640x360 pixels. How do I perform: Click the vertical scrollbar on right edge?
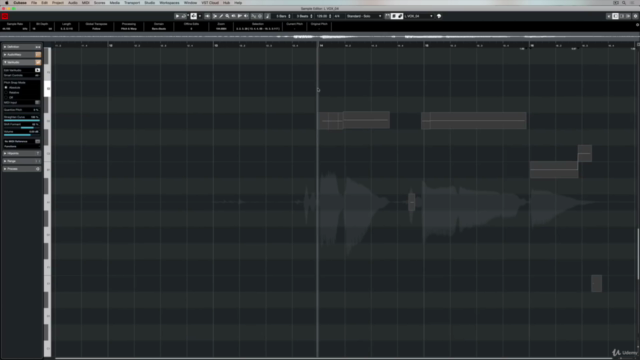pyautogui.click(x=638, y=254)
